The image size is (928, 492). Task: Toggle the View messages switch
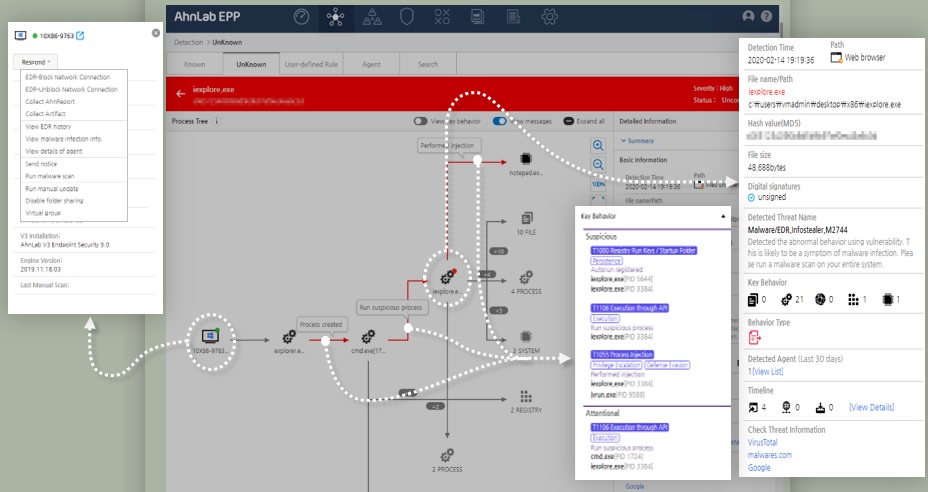(x=499, y=121)
